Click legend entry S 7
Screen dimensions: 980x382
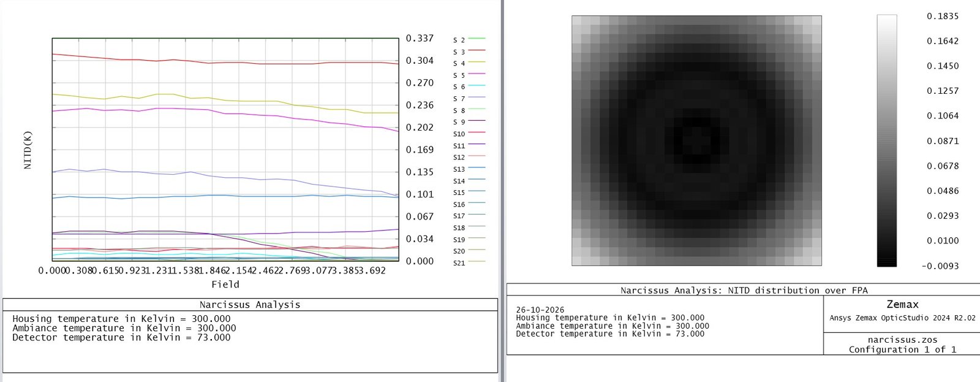point(469,98)
